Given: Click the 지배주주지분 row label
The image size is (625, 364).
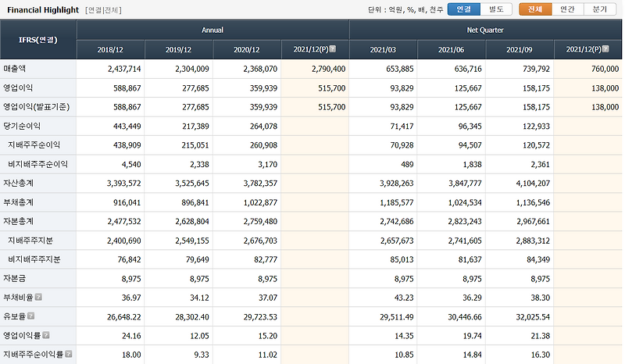Looking at the screenshot, I should point(30,241).
